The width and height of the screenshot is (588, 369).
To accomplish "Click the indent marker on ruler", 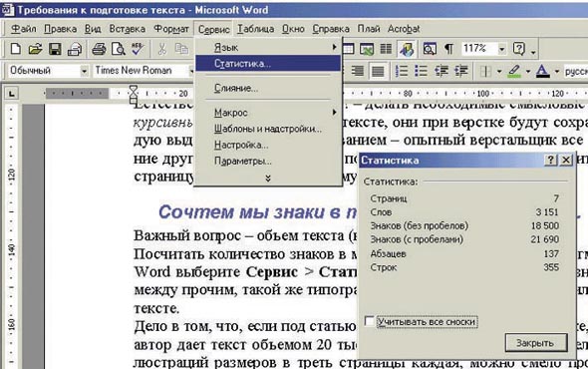I will pos(134,94).
